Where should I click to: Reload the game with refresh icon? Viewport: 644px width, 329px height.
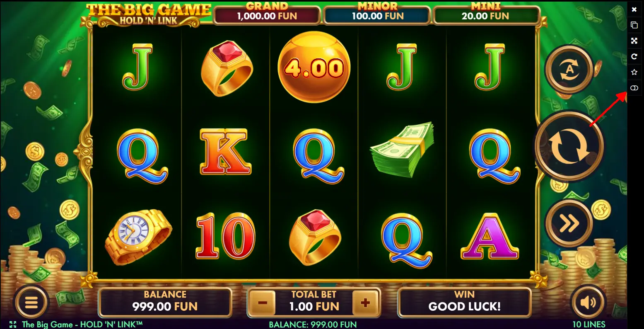click(x=634, y=56)
